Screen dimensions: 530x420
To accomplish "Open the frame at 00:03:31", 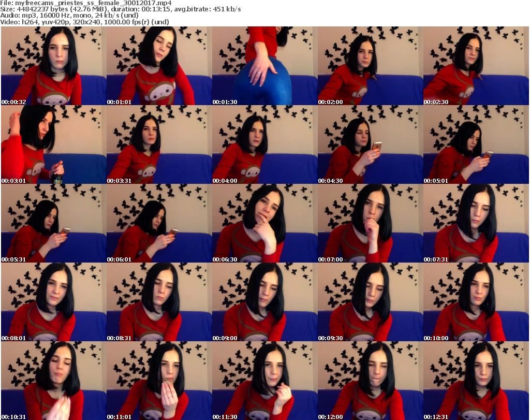I will [x=159, y=144].
